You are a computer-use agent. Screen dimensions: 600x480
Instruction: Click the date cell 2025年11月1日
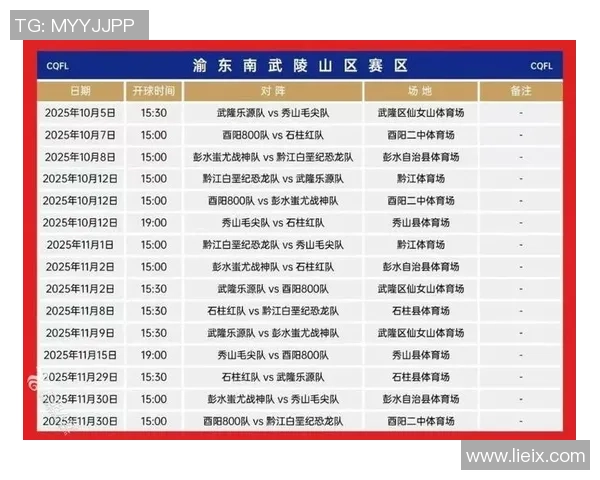coord(80,245)
